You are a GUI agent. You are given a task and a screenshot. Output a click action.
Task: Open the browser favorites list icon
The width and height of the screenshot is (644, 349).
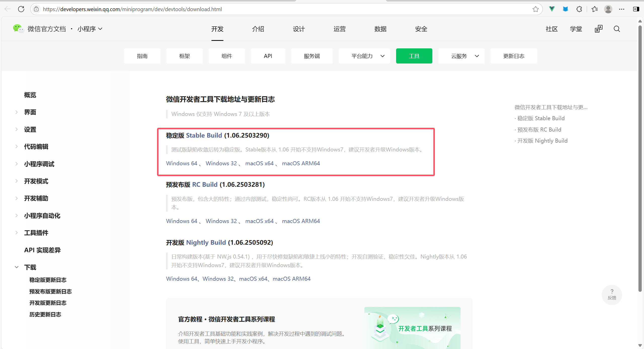(x=595, y=9)
